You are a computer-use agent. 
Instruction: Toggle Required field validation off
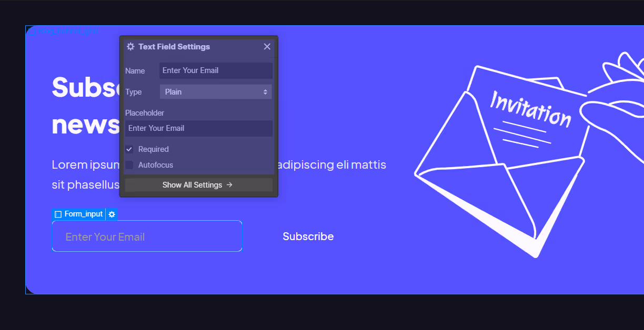click(x=129, y=149)
